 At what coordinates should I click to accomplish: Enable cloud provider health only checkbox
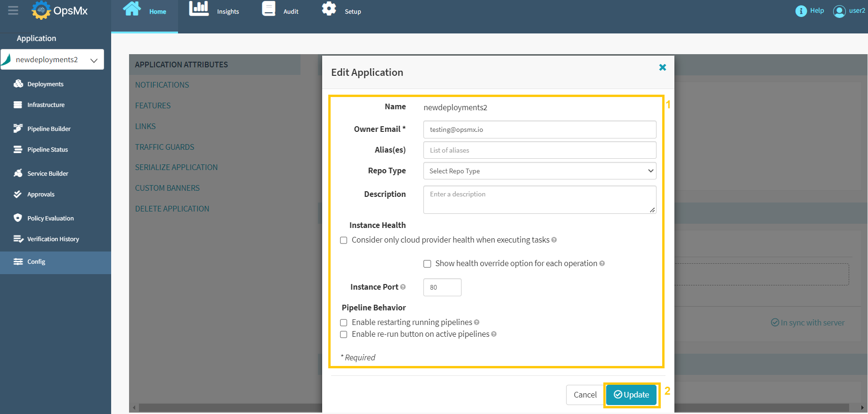344,240
